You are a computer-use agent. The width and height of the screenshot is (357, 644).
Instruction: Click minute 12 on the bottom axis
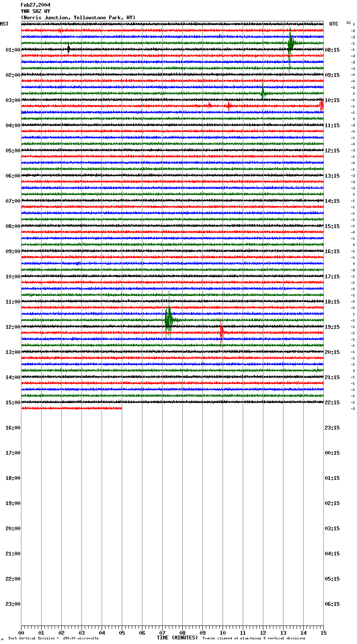(263, 633)
